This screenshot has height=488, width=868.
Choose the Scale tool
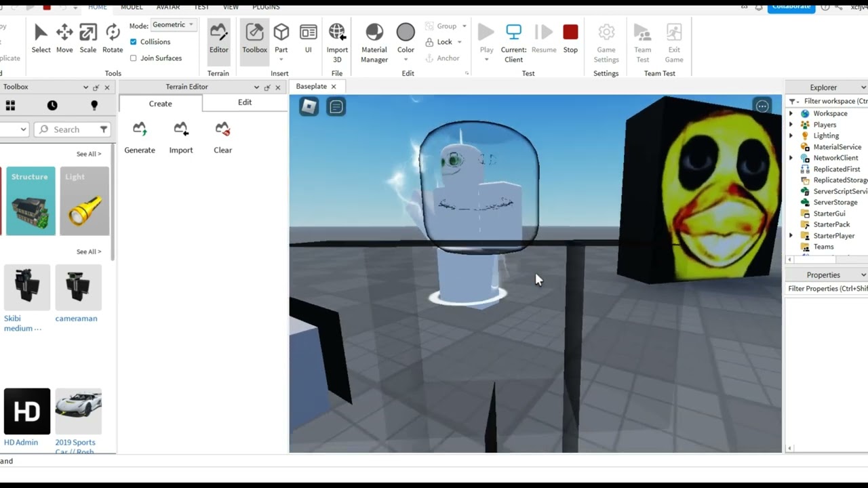88,39
